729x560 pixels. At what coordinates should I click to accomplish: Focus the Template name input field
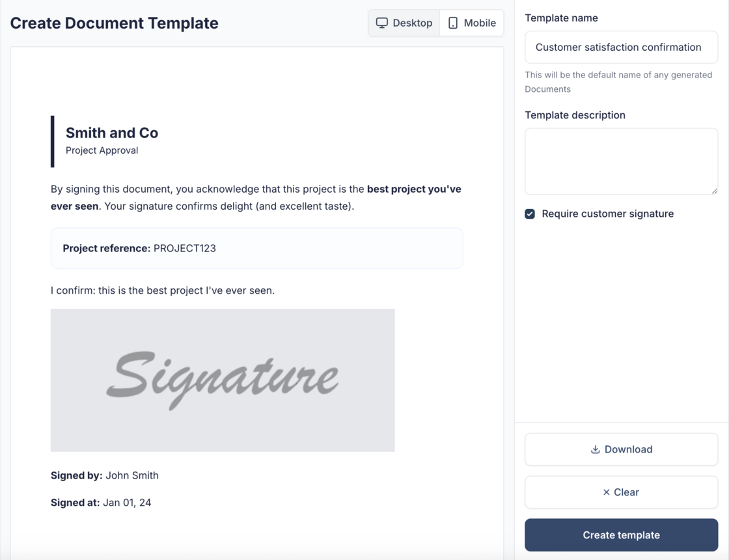point(621,47)
